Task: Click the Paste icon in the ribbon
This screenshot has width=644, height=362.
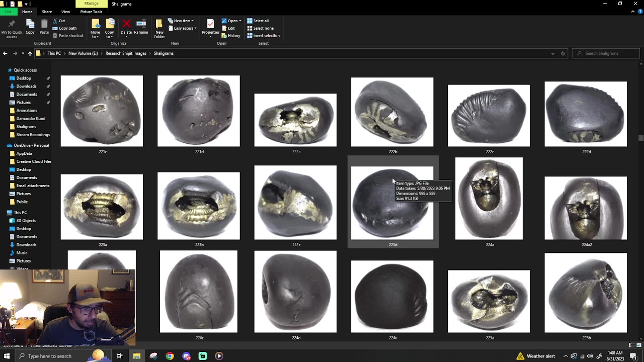Action: [44, 27]
